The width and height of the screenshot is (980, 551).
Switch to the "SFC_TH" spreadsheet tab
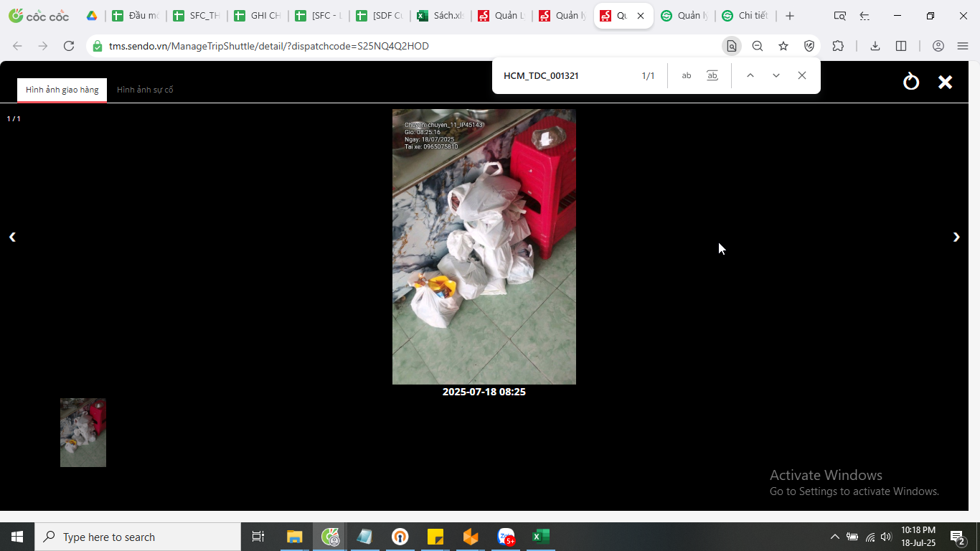point(196,16)
